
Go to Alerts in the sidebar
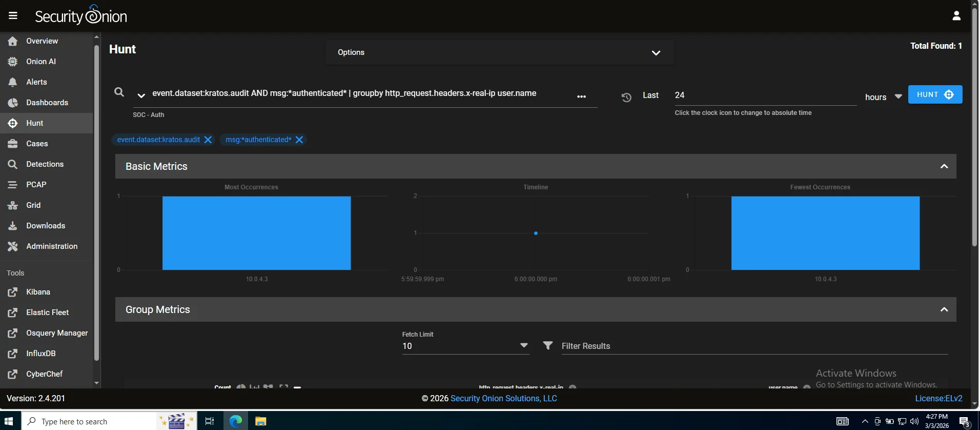click(36, 82)
